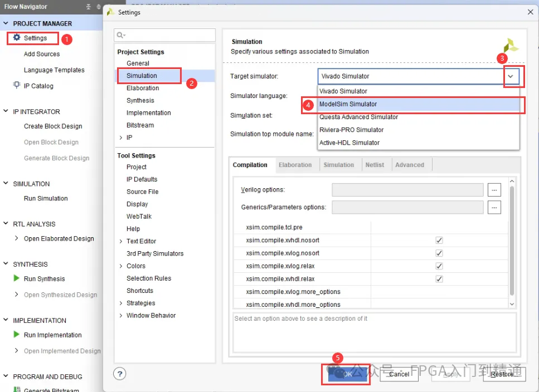Expand the Text Editor tree node
The height and width of the screenshot is (392, 539).
[x=120, y=241]
